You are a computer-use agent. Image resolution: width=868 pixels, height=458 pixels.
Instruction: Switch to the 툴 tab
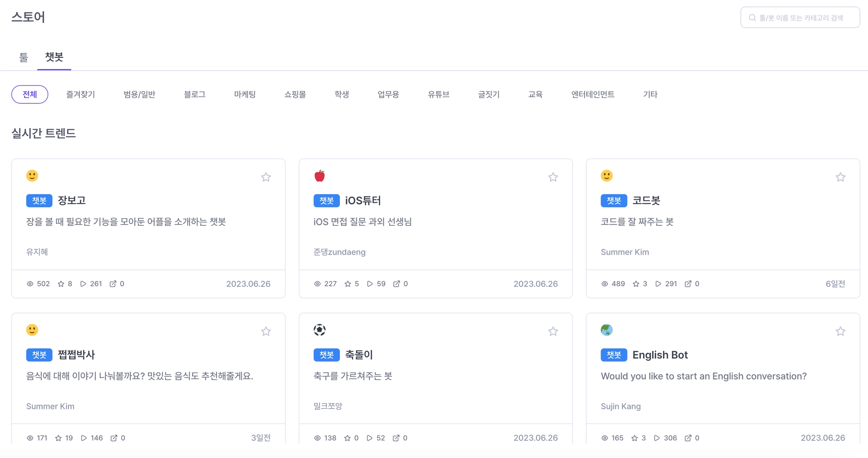24,57
